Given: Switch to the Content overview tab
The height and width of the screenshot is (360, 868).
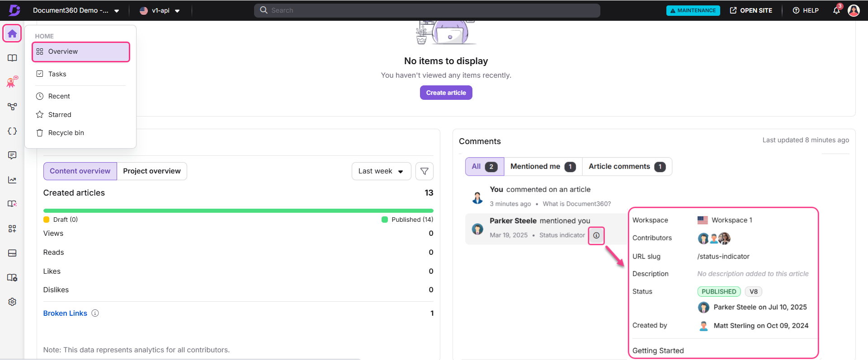Looking at the screenshot, I should click(x=80, y=171).
